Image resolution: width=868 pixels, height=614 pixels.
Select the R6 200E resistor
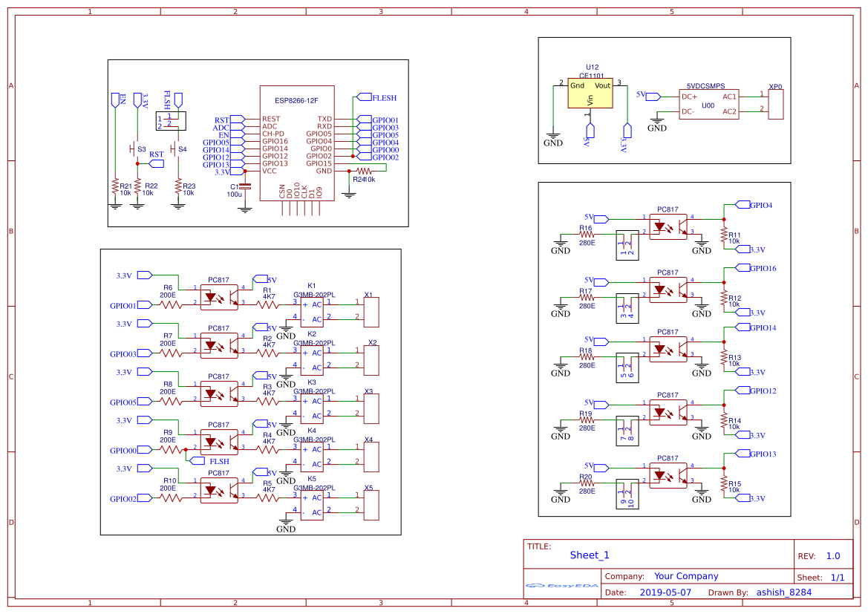coord(170,304)
